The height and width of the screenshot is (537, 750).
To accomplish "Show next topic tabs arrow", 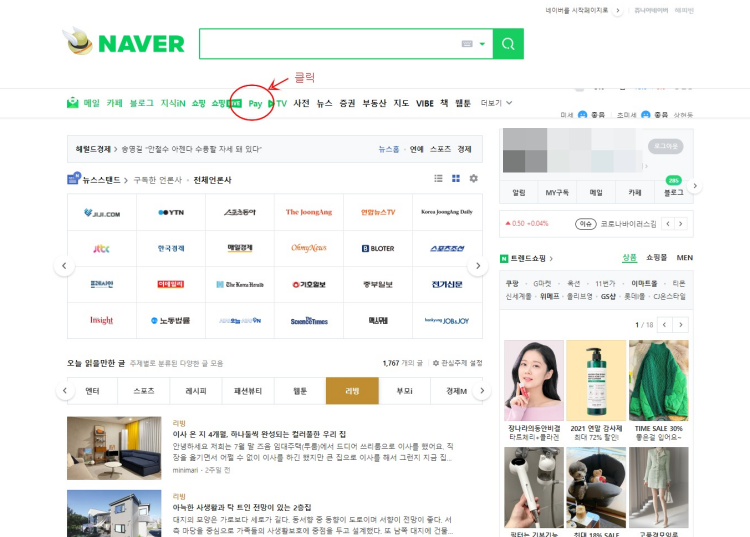I will [482, 391].
